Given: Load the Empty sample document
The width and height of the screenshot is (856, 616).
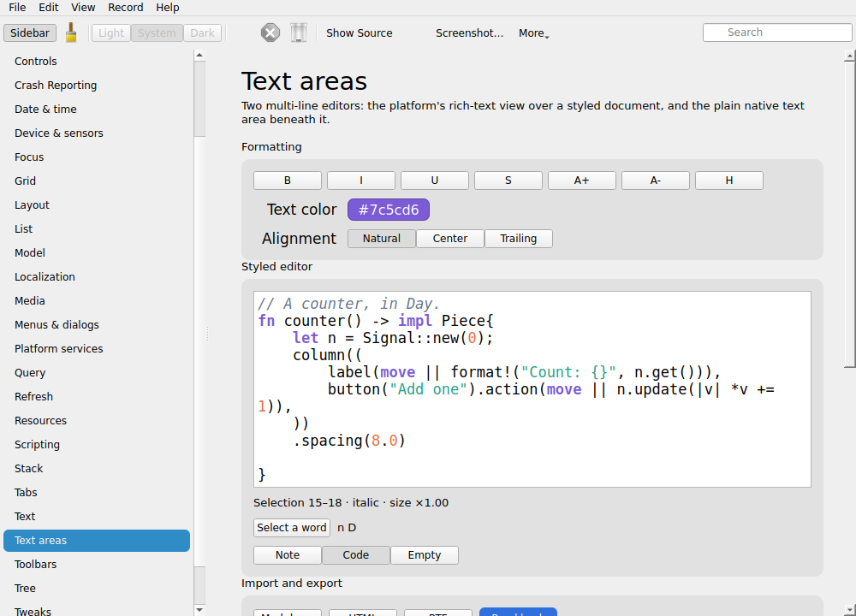Looking at the screenshot, I should pyautogui.click(x=425, y=555).
